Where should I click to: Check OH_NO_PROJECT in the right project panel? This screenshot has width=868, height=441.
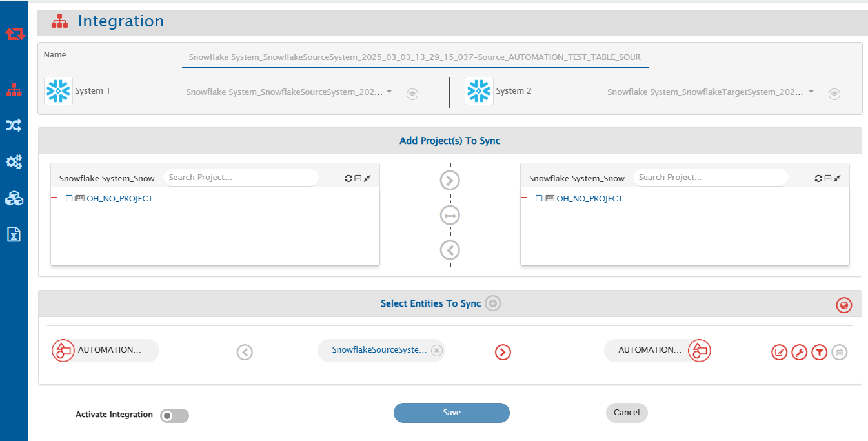[x=539, y=199]
